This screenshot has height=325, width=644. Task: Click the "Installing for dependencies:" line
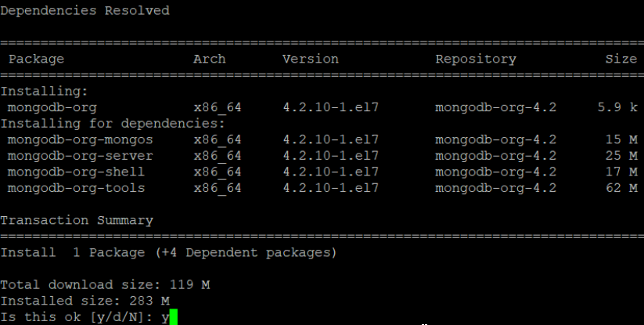[113, 123]
